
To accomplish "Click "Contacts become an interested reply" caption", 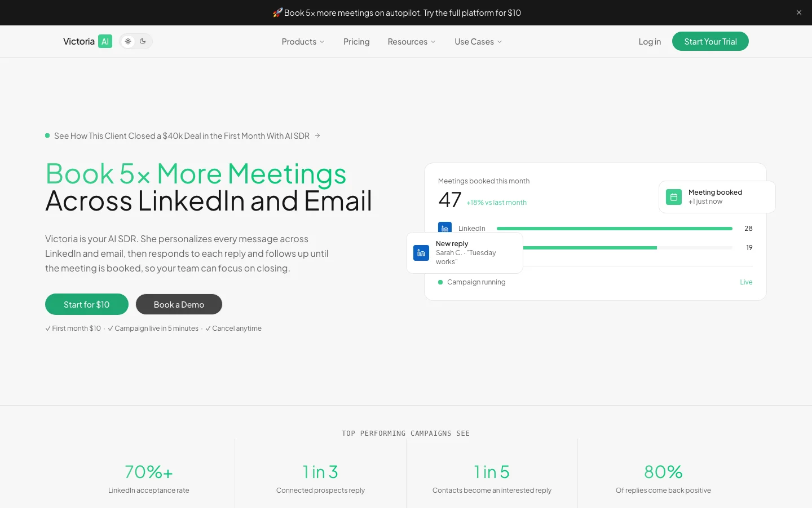I will pos(492,491).
